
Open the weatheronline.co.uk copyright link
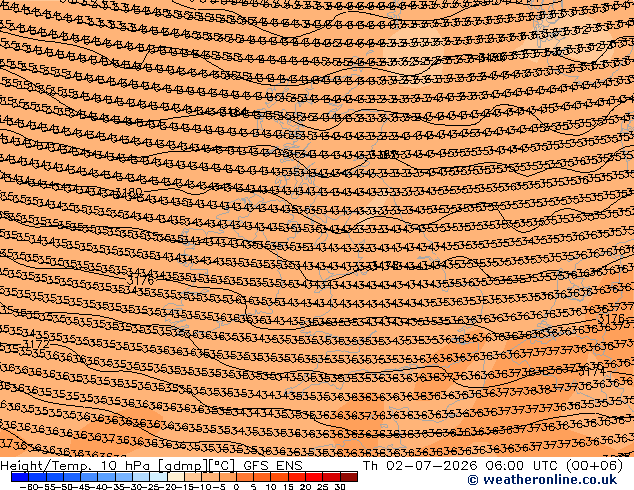[x=542, y=480]
